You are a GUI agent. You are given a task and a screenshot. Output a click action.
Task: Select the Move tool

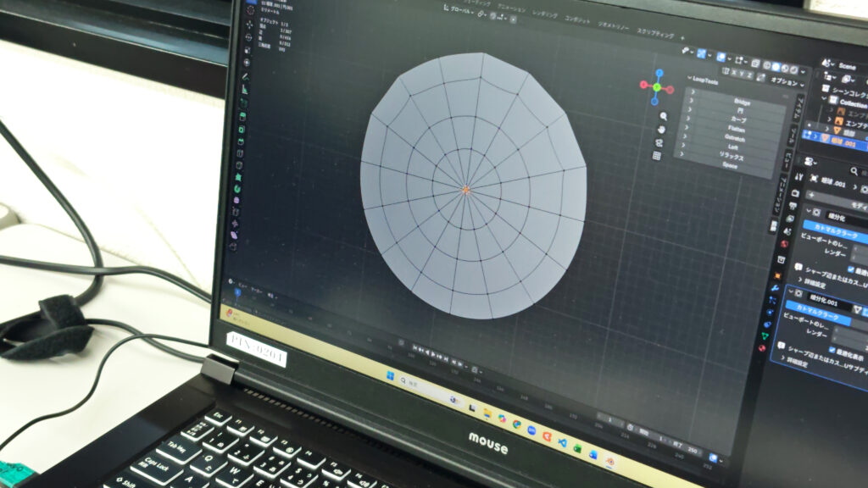click(249, 25)
